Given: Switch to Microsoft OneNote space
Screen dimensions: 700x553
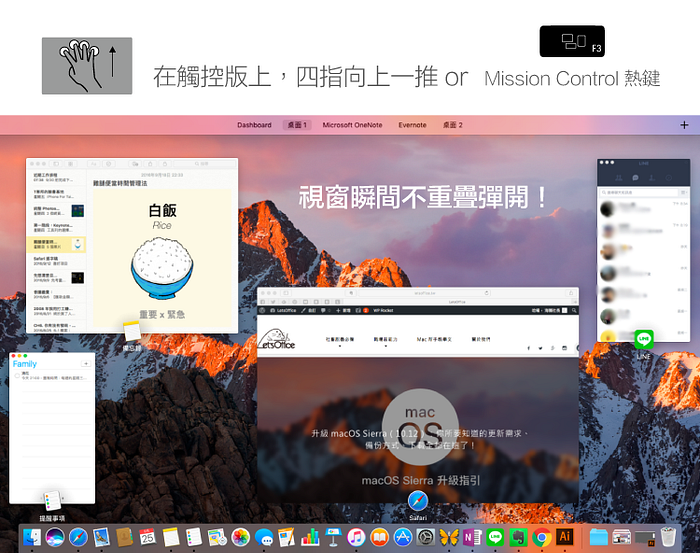Looking at the screenshot, I should pyautogui.click(x=352, y=125).
